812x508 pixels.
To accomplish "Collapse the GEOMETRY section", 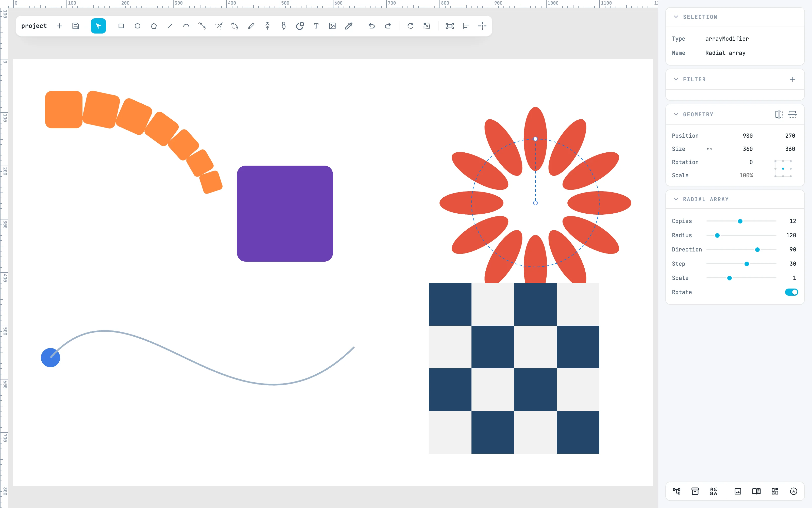I will coord(676,114).
